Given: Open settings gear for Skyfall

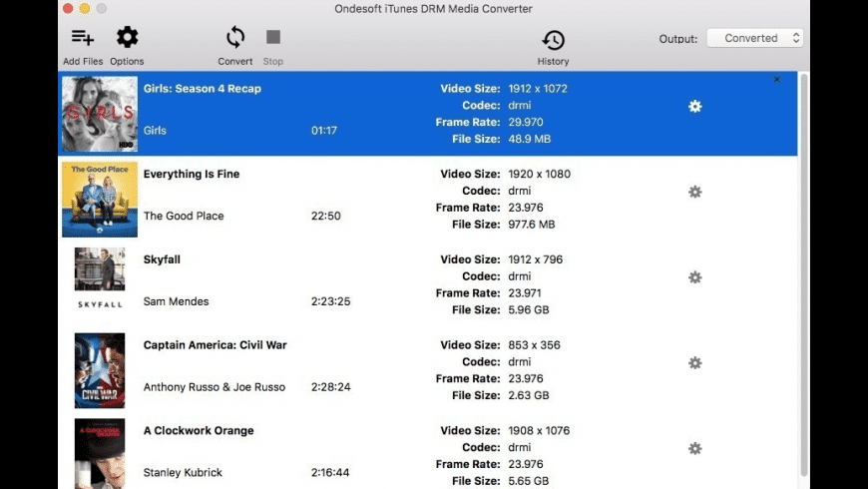Looking at the screenshot, I should 694,277.
